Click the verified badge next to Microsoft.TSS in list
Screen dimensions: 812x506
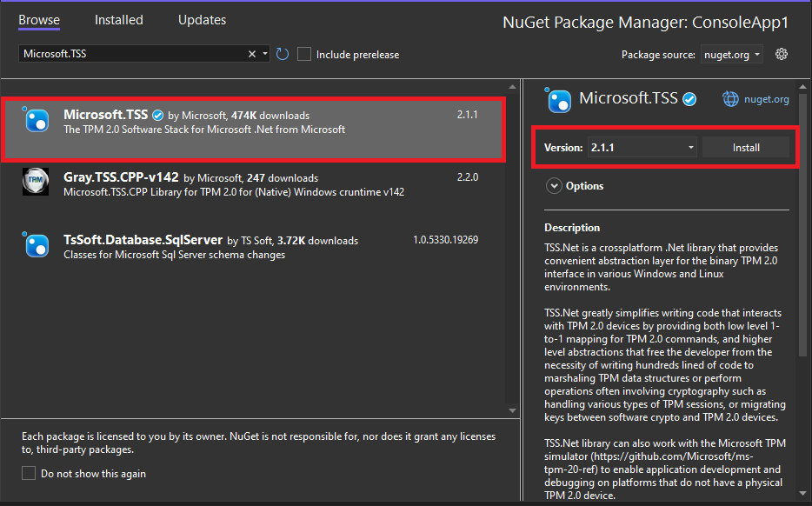(158, 115)
